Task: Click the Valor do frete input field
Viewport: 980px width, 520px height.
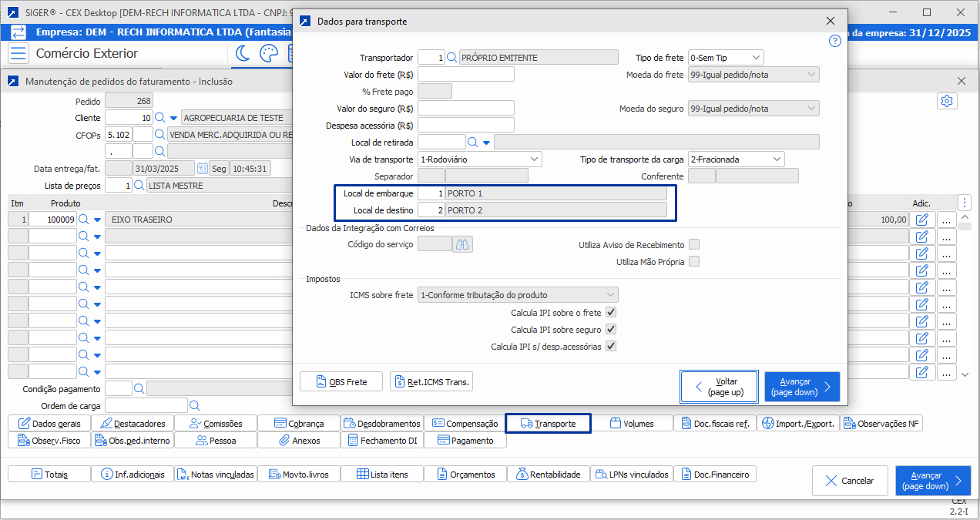Action: [465, 75]
